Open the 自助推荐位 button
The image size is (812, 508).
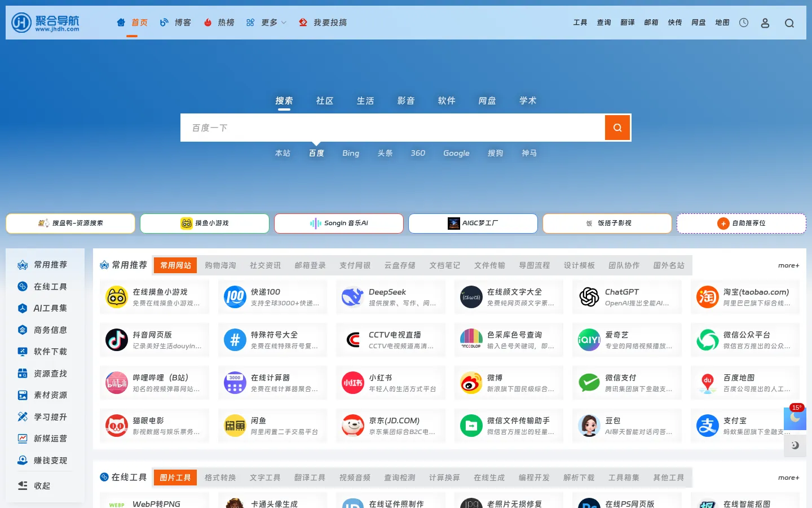point(742,223)
